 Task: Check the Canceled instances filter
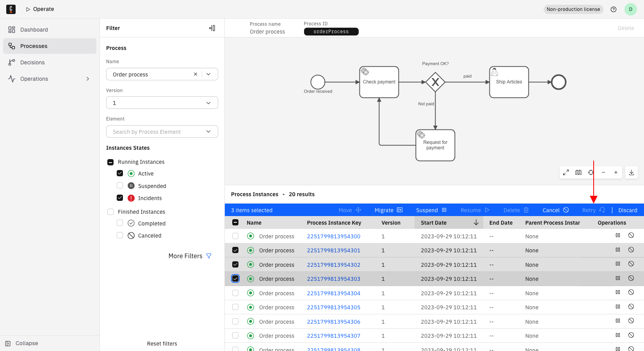click(120, 235)
